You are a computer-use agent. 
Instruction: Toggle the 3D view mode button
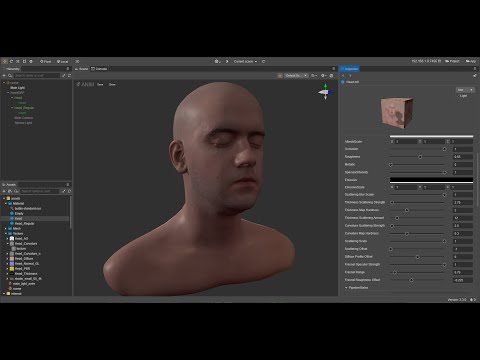pos(77,61)
